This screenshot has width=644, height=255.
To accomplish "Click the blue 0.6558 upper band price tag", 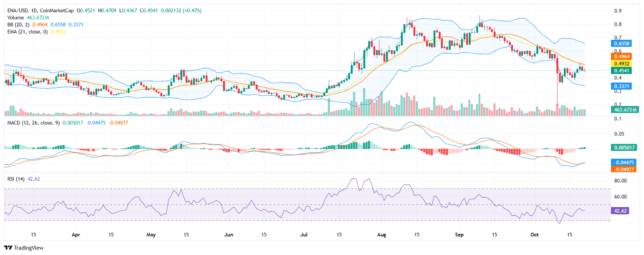I will [621, 43].
